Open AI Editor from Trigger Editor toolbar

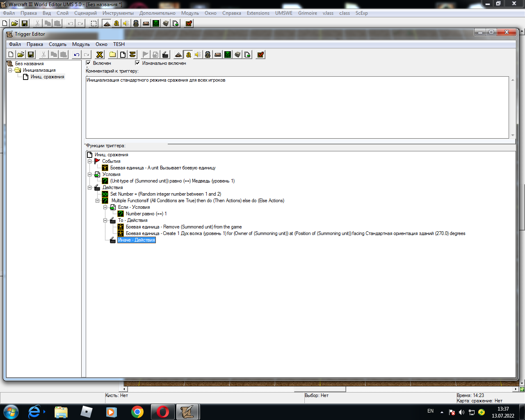coord(228,55)
